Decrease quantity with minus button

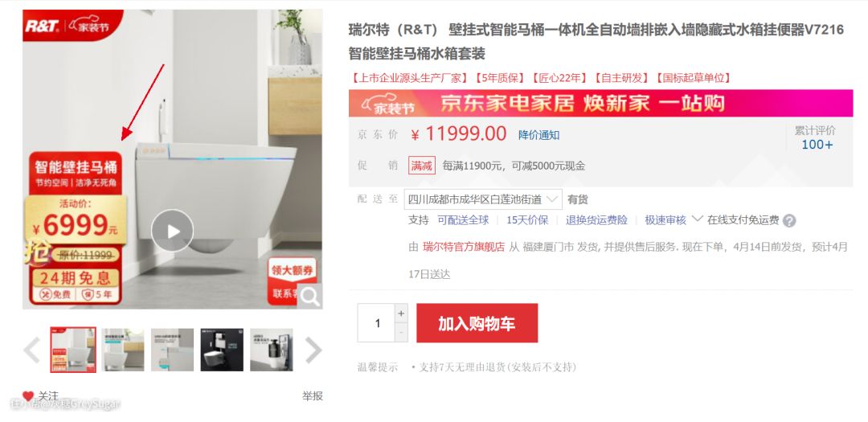coord(401,332)
